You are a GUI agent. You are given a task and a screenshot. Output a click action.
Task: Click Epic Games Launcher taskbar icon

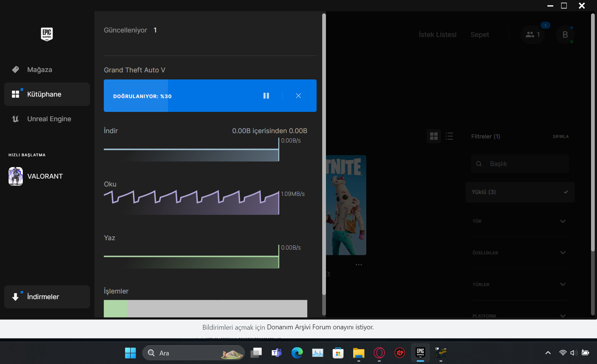(420, 353)
